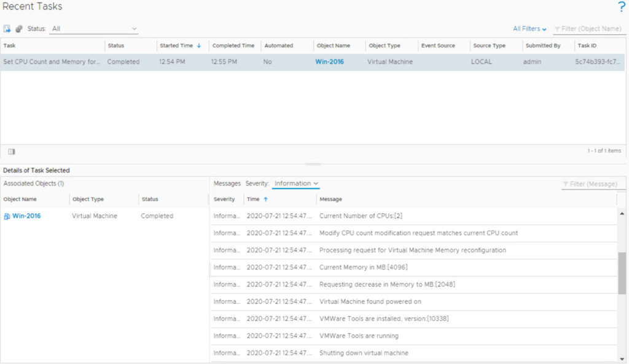The width and height of the screenshot is (629, 364).
Task: Click the Time column sort arrow in Messages
Action: click(266, 199)
